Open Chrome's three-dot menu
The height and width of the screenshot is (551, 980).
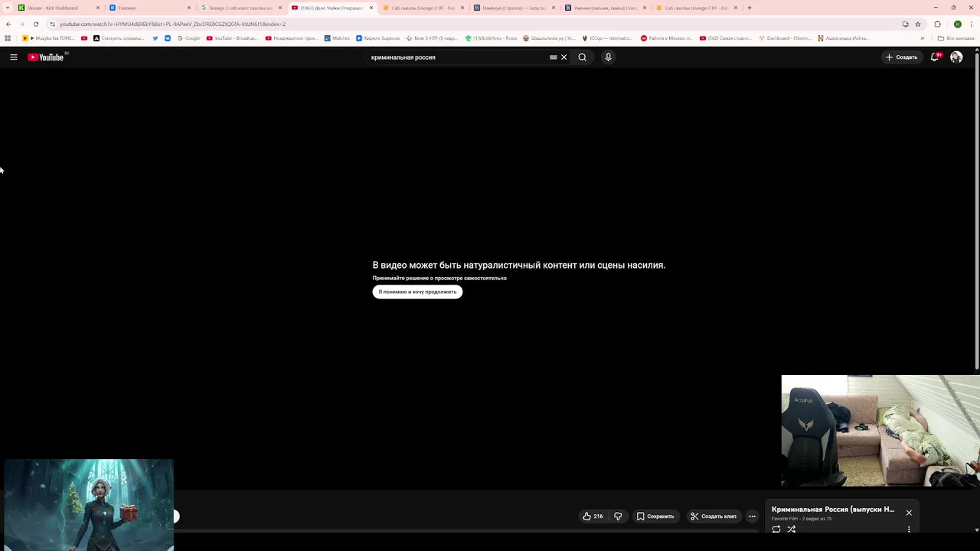coord(972,24)
